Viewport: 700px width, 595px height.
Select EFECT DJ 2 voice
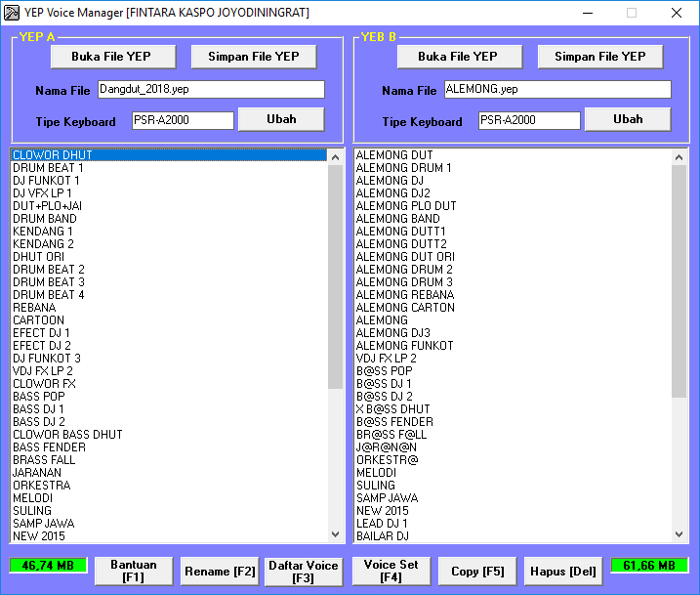168,345
